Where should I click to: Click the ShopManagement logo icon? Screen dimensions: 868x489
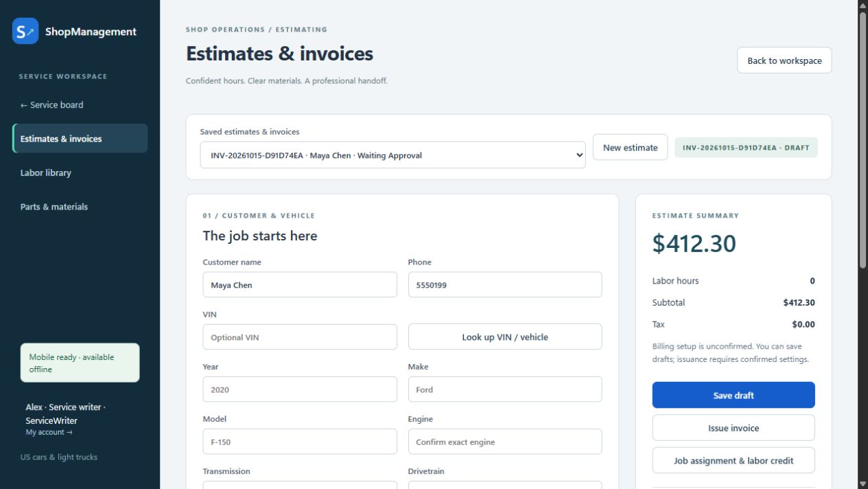point(25,31)
